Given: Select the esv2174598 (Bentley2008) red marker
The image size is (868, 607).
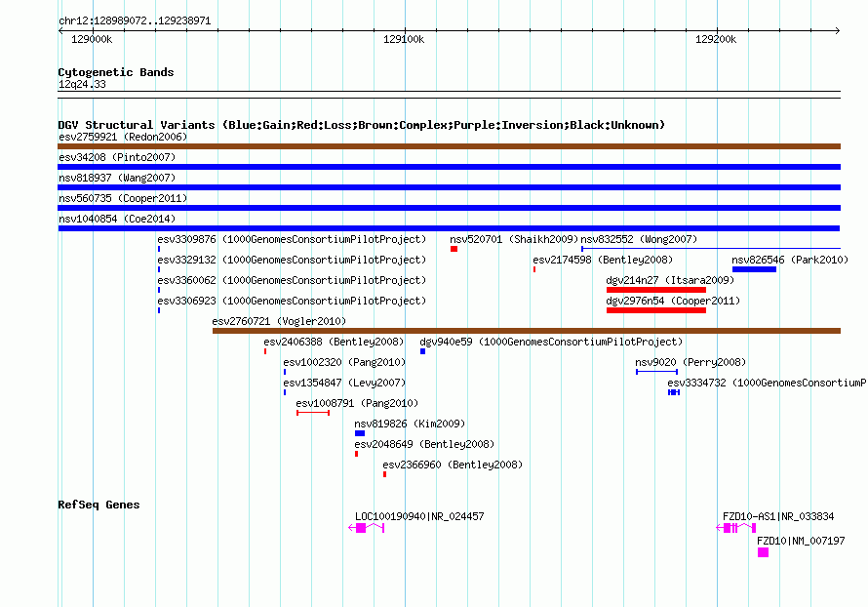Looking at the screenshot, I should tap(534, 269).
